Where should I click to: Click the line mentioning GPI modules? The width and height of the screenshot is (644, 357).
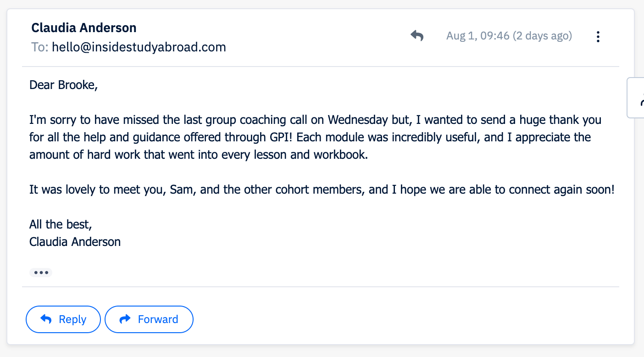310,137
